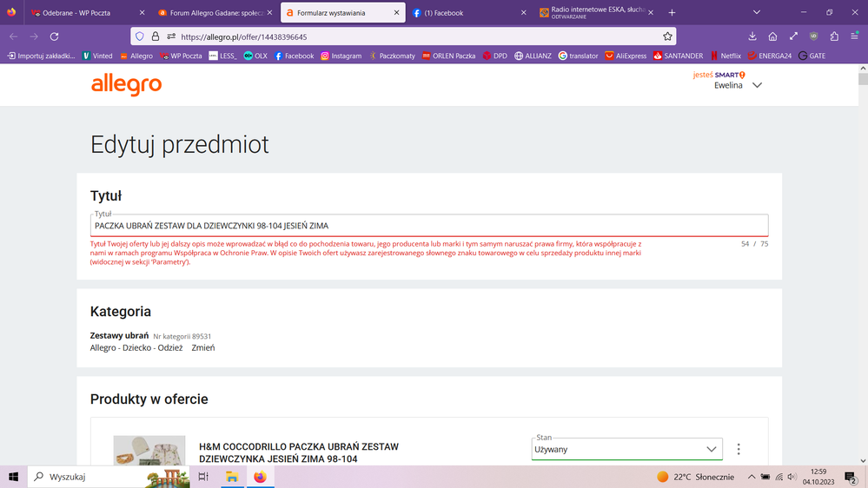Bookmark this page with the star icon
The width and height of the screenshot is (868, 488).
667,36
